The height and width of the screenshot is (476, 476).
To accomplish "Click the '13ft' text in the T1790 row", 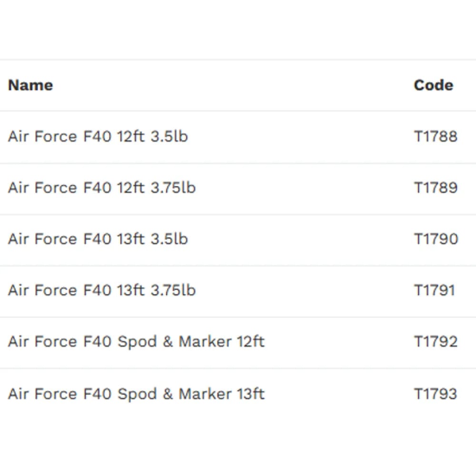I will [130, 239].
